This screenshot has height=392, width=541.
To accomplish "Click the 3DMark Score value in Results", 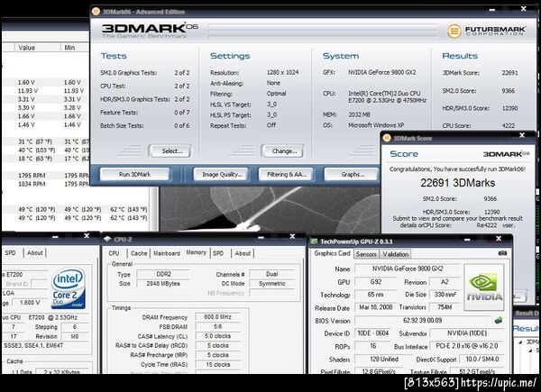I will tap(509, 73).
